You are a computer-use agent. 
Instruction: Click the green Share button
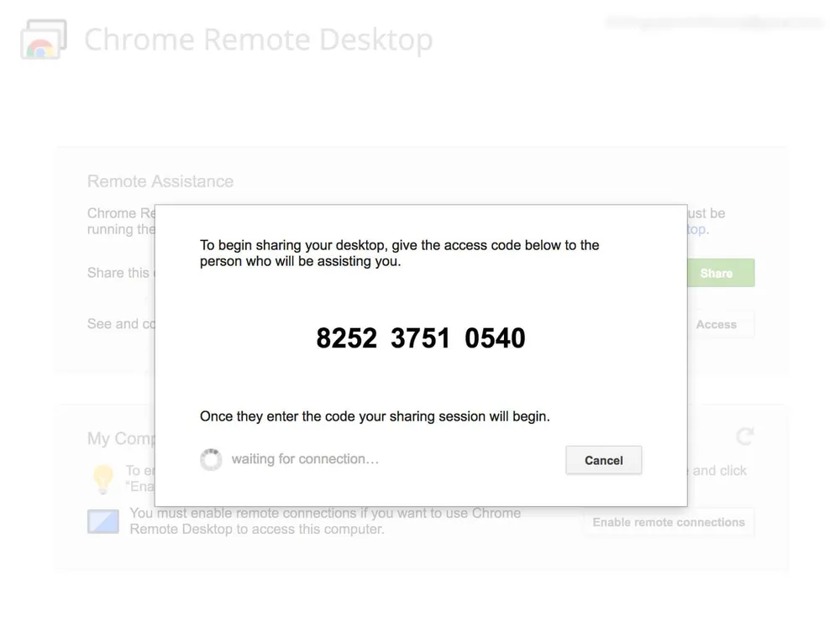720,273
